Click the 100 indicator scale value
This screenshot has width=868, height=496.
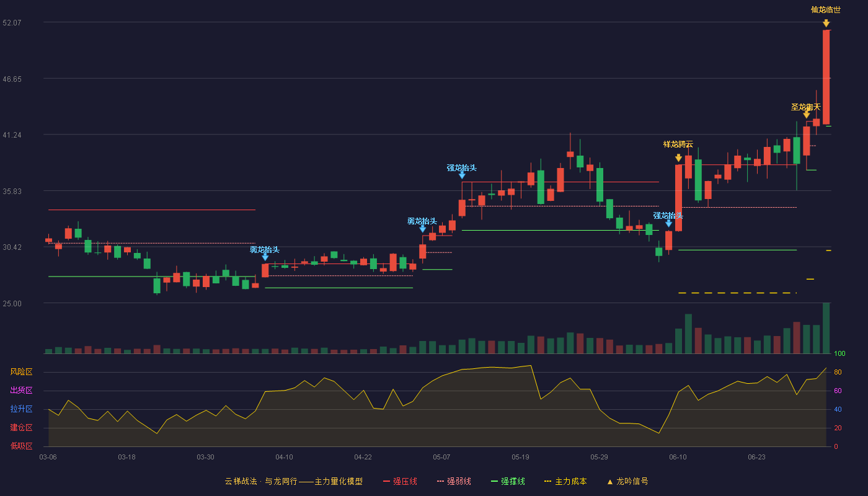pyautogui.click(x=839, y=353)
